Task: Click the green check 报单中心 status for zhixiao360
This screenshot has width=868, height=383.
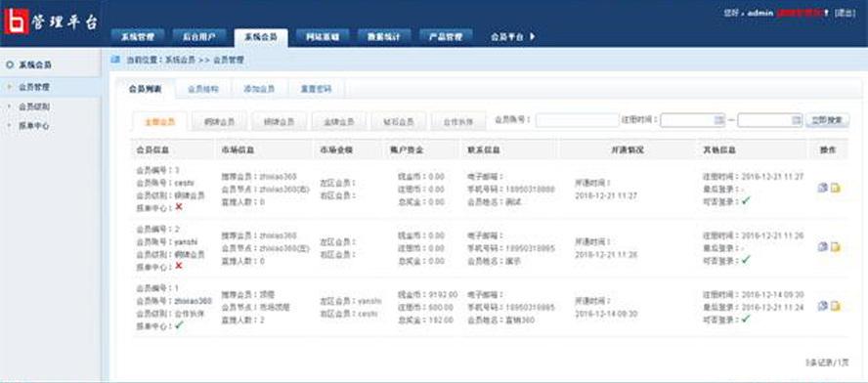Action: [179, 325]
